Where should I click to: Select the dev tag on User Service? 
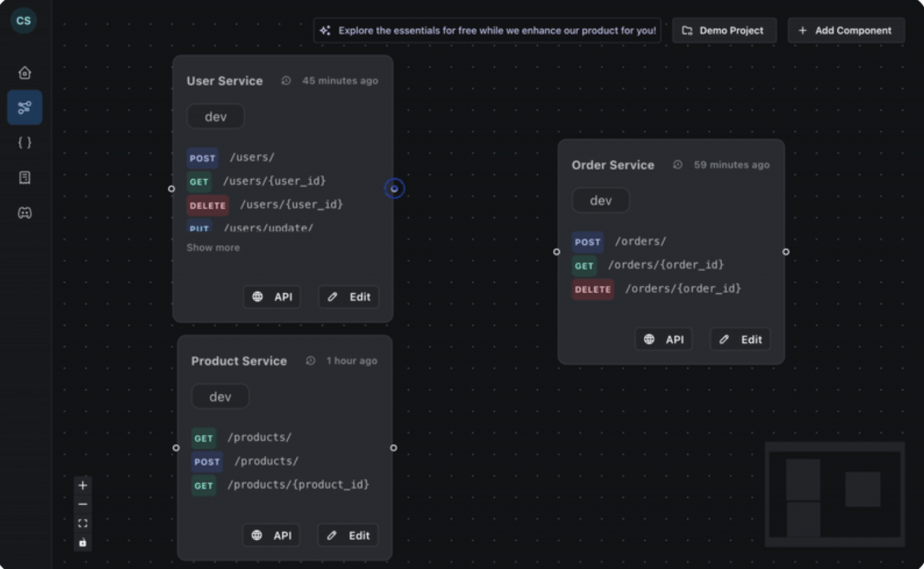pyautogui.click(x=215, y=117)
